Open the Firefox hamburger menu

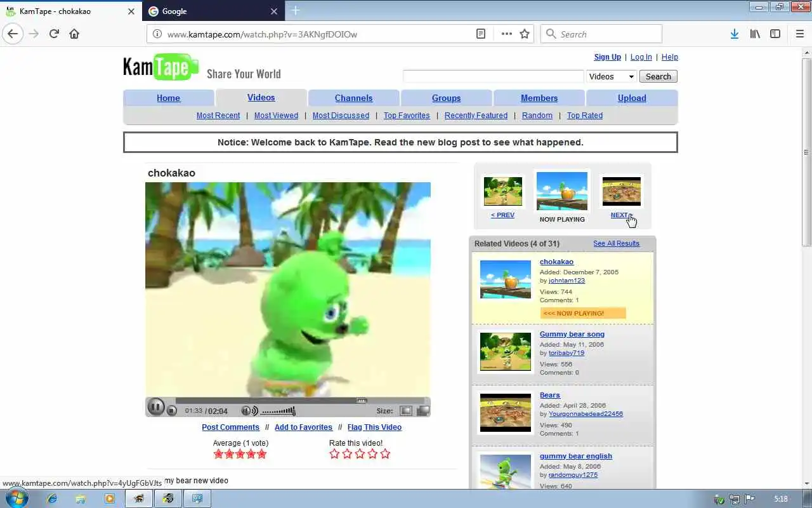(x=799, y=34)
